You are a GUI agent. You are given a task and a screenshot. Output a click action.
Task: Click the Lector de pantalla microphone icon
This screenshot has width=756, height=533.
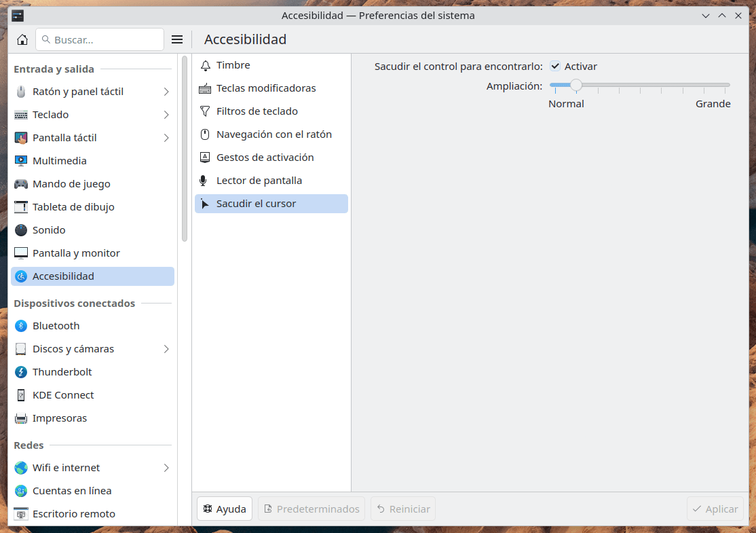coord(204,181)
